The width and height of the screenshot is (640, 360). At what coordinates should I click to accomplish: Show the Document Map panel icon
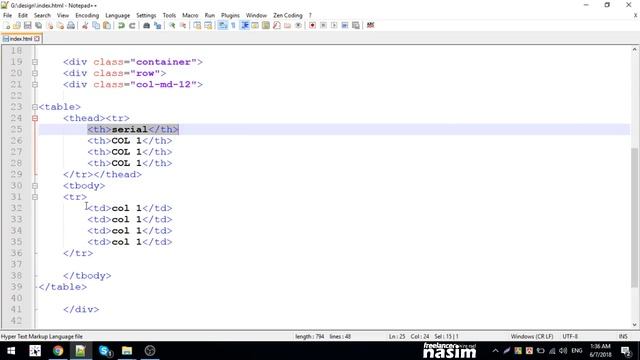266,25
